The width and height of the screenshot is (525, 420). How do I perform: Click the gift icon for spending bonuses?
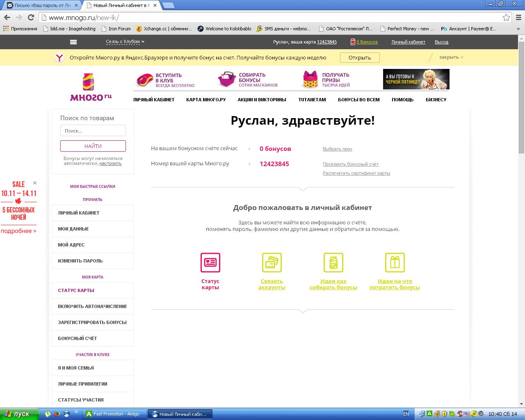coord(395,262)
